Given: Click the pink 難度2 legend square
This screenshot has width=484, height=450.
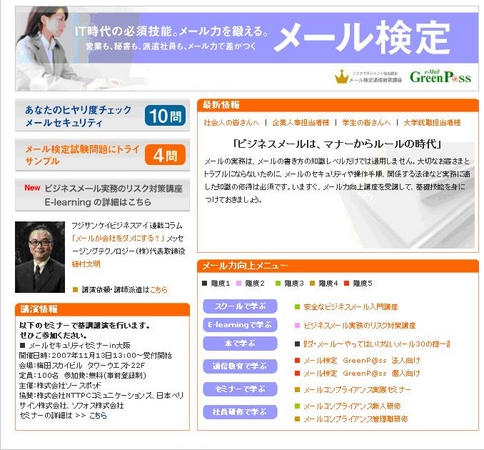Looking at the screenshot, I should pos(239,283).
